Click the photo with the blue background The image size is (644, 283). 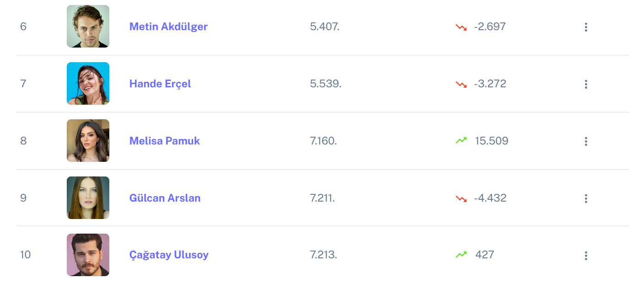pos(88,84)
